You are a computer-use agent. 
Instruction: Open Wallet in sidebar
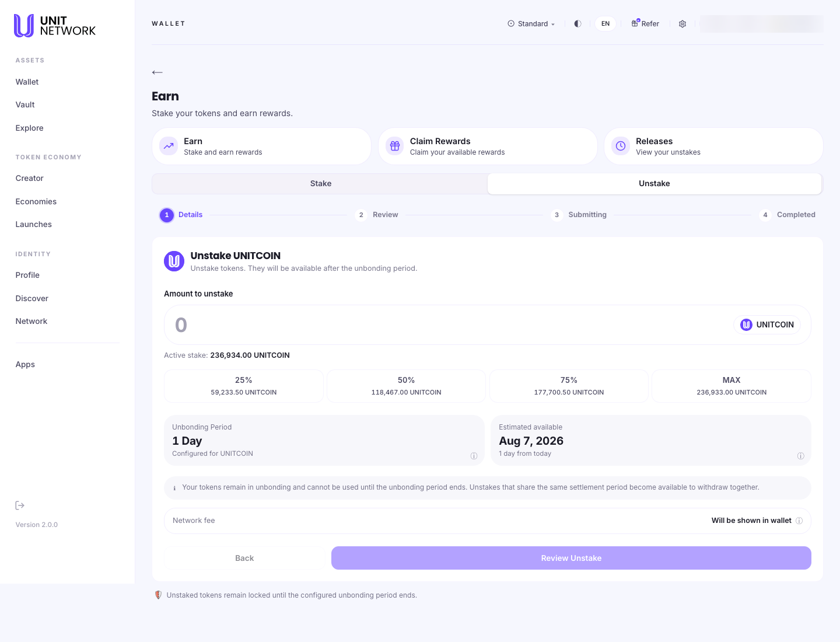tap(27, 82)
